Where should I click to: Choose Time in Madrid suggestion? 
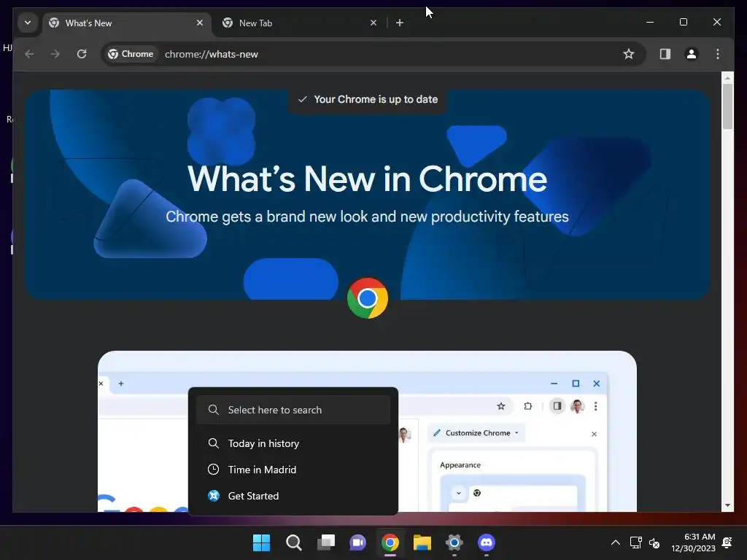293,470
